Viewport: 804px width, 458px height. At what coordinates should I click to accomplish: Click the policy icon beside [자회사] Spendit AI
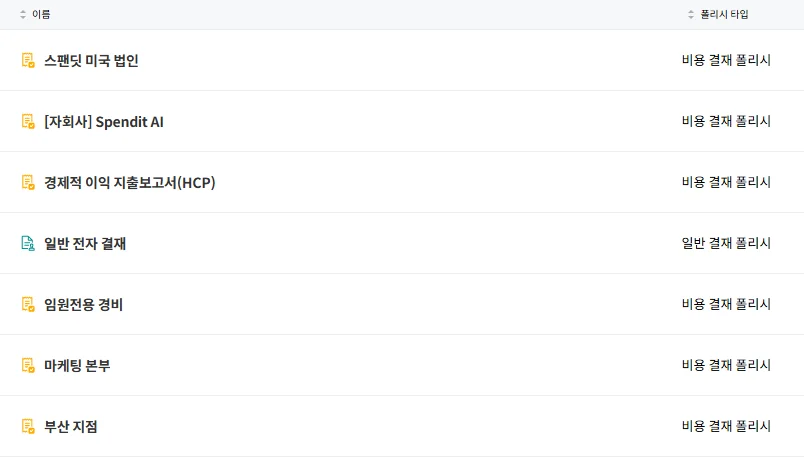click(28, 121)
